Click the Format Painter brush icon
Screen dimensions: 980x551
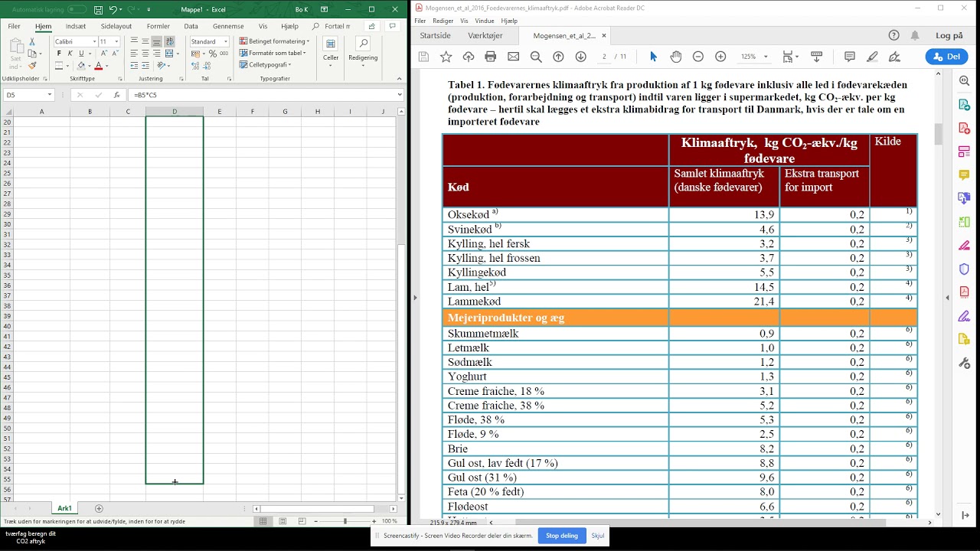click(32, 66)
